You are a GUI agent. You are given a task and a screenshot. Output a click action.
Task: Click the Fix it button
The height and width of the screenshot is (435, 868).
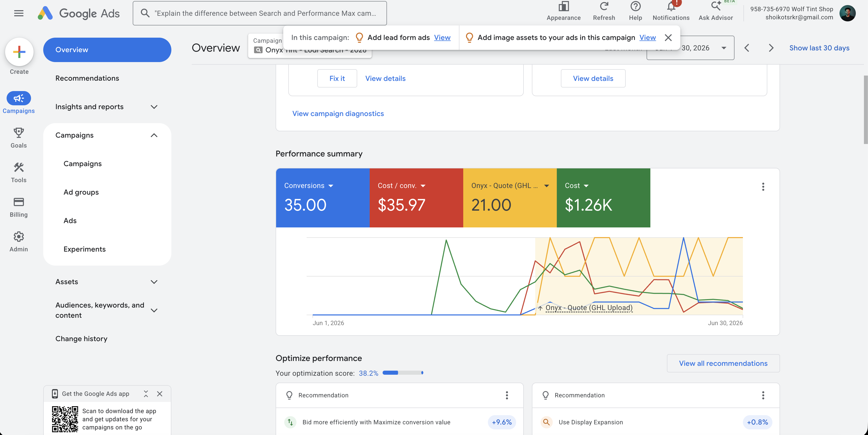point(337,78)
